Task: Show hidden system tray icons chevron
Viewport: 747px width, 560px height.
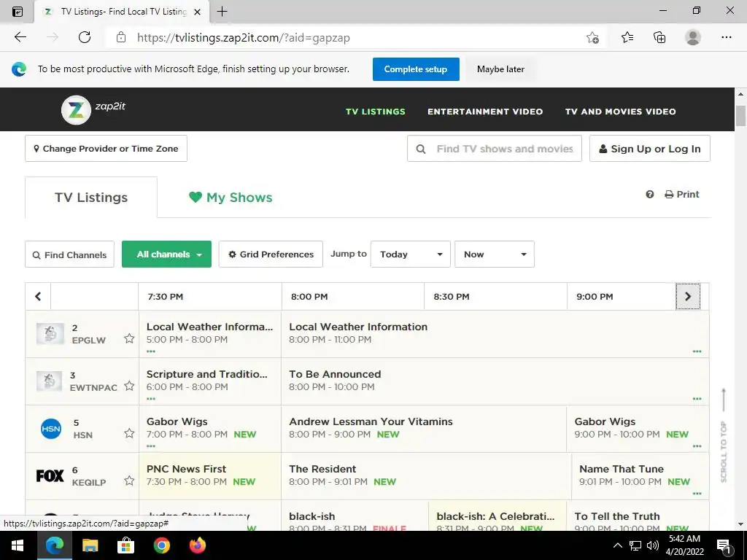Action: click(x=617, y=545)
